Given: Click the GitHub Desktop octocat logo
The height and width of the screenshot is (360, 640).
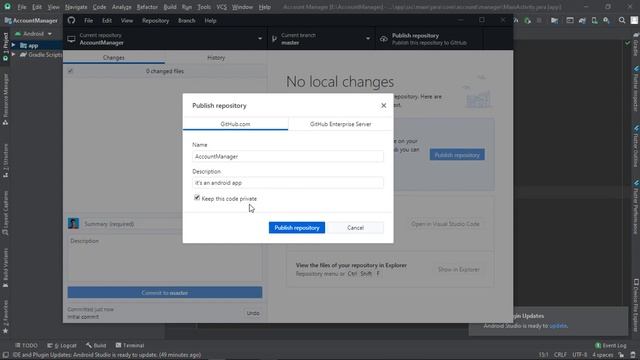Looking at the screenshot, I should (71, 20).
